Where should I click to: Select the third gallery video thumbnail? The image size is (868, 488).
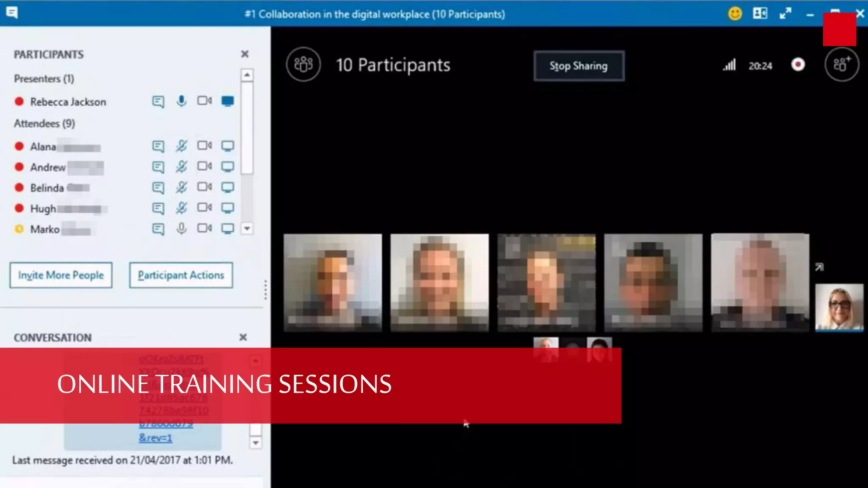coord(546,283)
